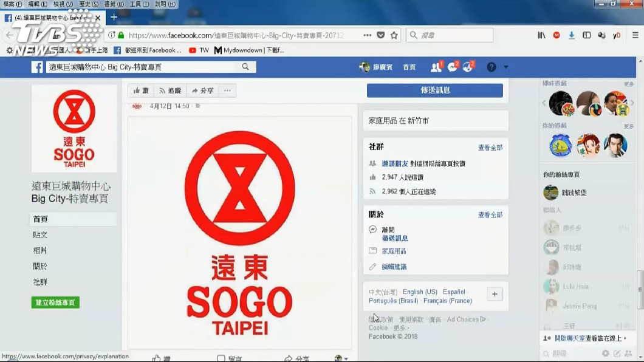This screenshot has width=644, height=362.
Task: Click the red M extension icon
Action: [557, 35]
